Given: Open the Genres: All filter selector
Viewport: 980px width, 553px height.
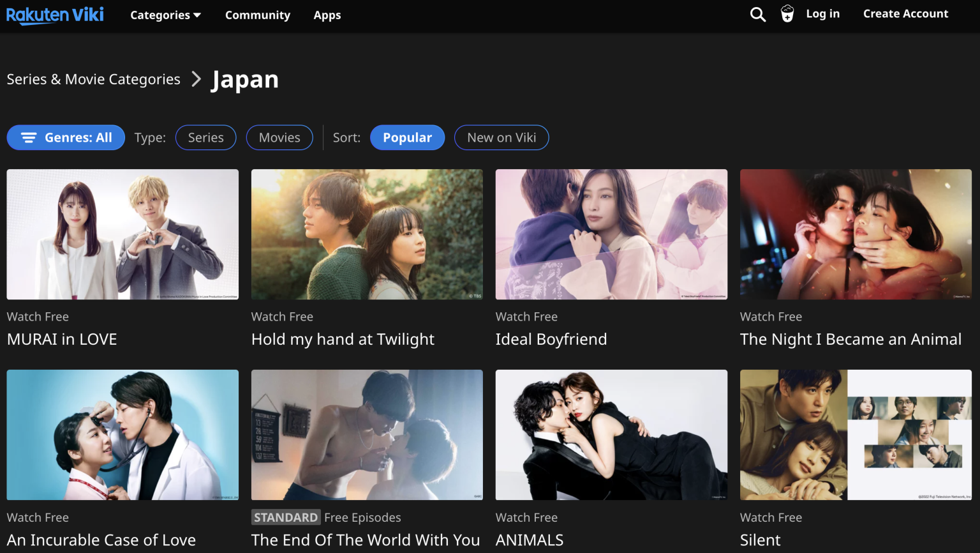Looking at the screenshot, I should click(66, 137).
